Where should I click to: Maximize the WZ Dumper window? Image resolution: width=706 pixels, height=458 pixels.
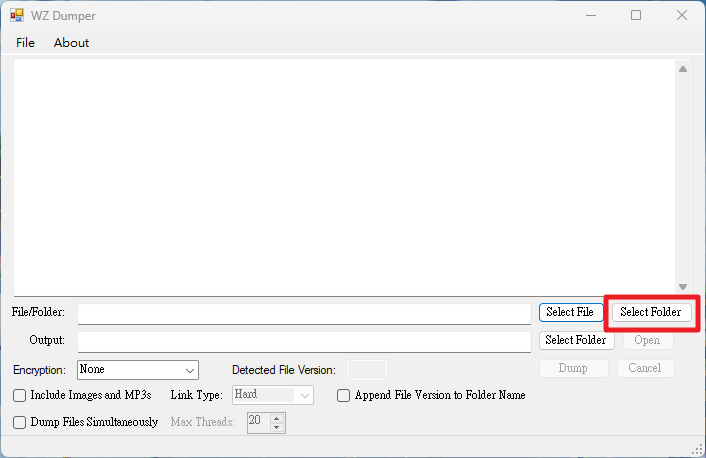tap(636, 15)
